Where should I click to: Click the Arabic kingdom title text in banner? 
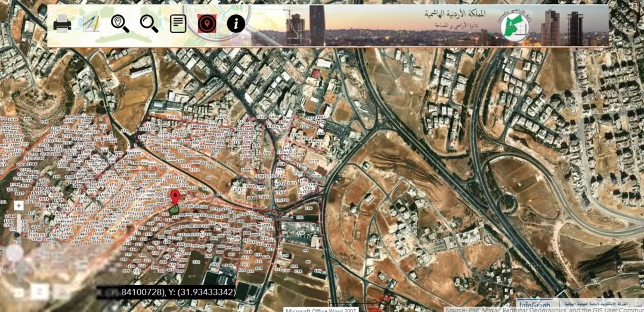click(455, 14)
